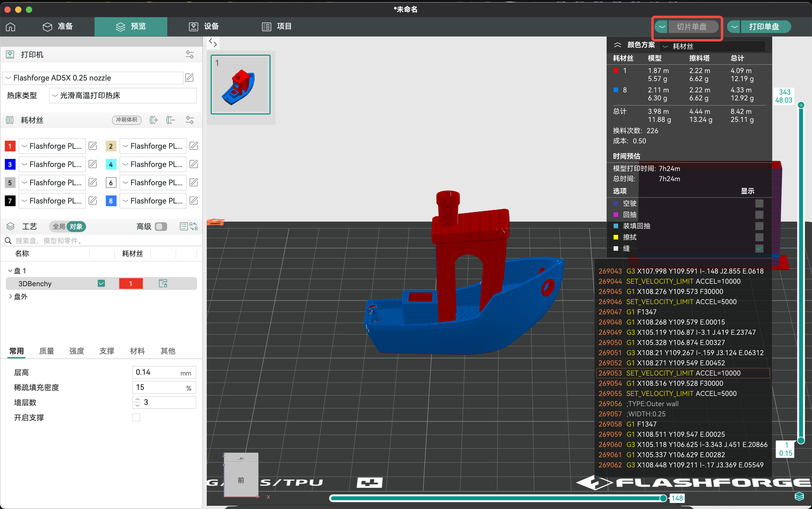812x509 pixels.
Task: Go to the home screen icon
Action: [x=11, y=27]
